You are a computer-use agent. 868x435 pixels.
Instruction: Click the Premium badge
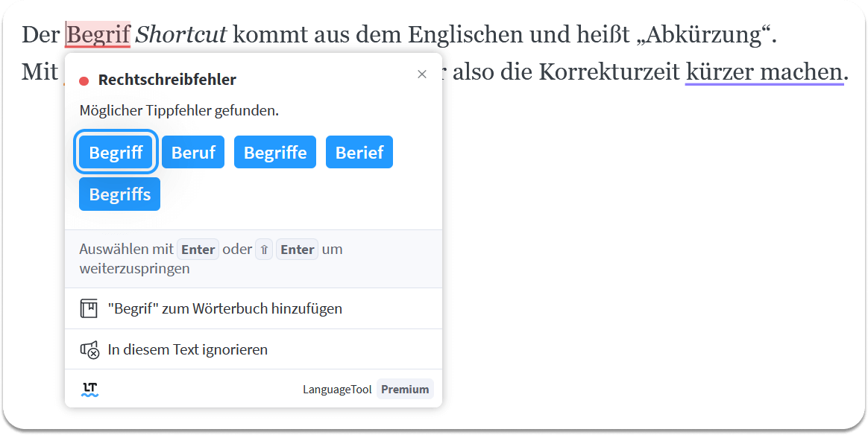coord(405,389)
